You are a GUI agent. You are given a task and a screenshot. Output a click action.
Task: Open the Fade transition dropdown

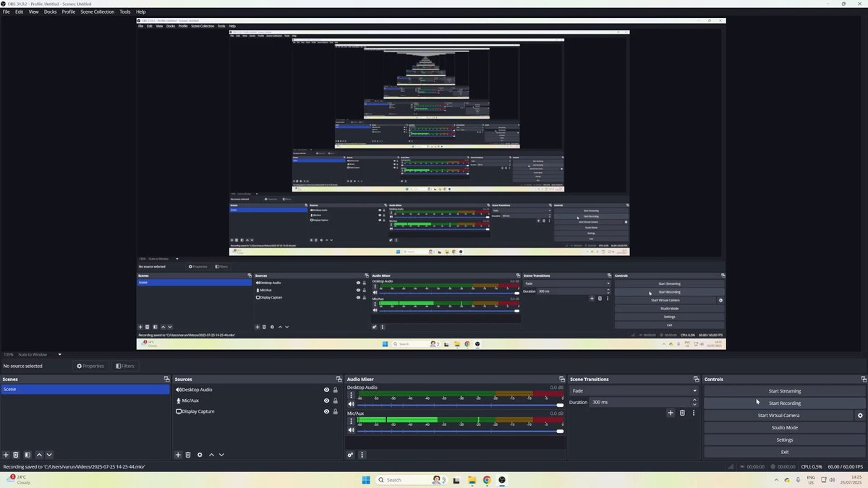click(634, 390)
